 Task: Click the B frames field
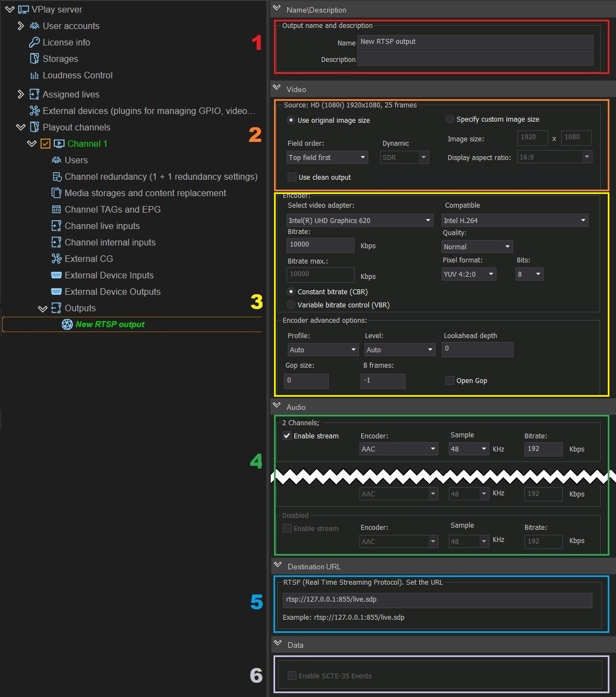click(x=383, y=381)
